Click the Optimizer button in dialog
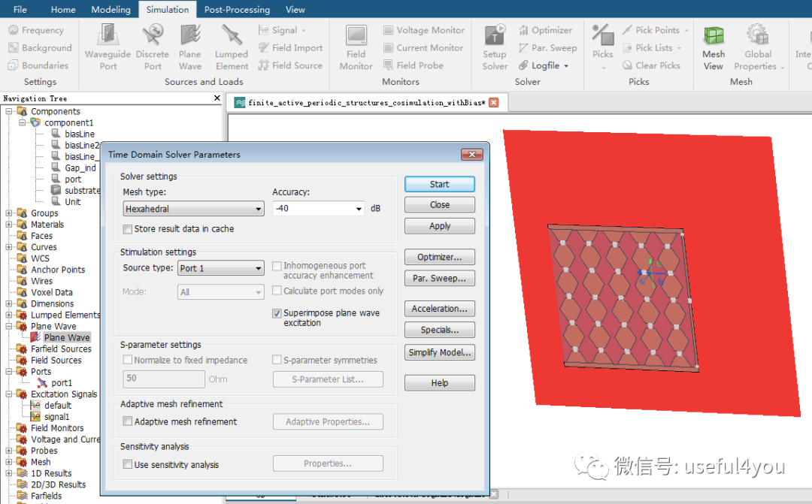 pyautogui.click(x=440, y=257)
